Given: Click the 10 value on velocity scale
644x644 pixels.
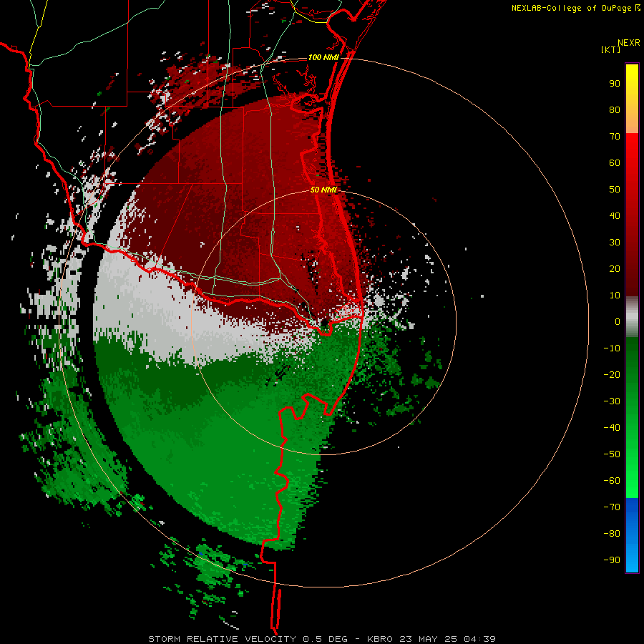Looking at the screenshot, I should tap(615, 296).
